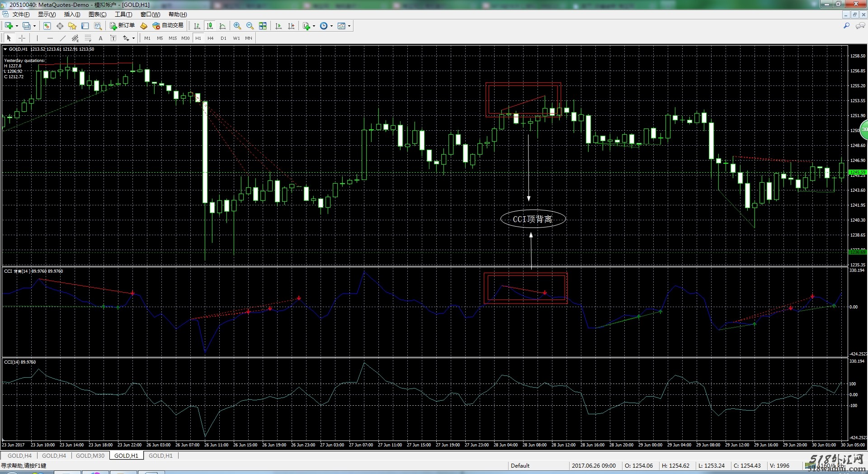Open the 插入(I) menu
The image size is (868, 474).
[72, 14]
